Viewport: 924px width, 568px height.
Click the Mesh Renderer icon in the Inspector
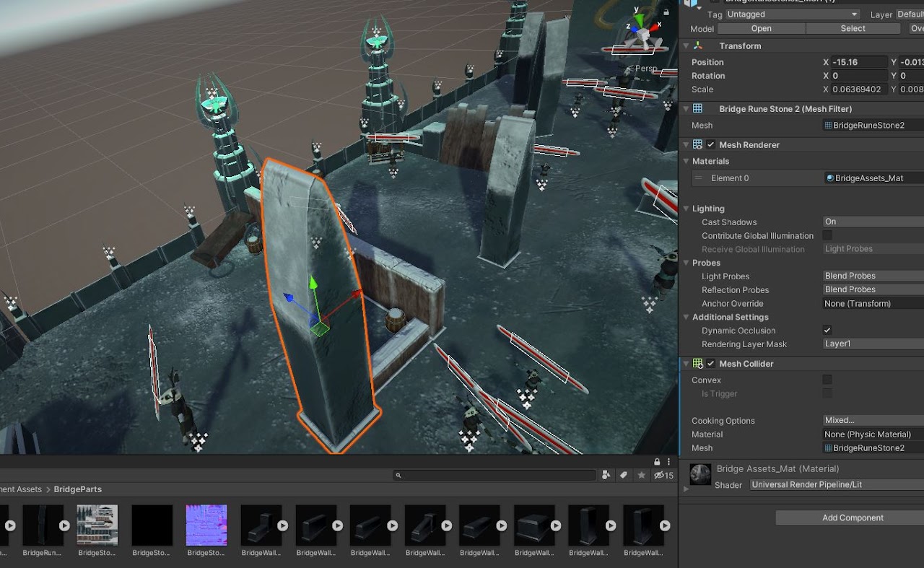point(697,144)
